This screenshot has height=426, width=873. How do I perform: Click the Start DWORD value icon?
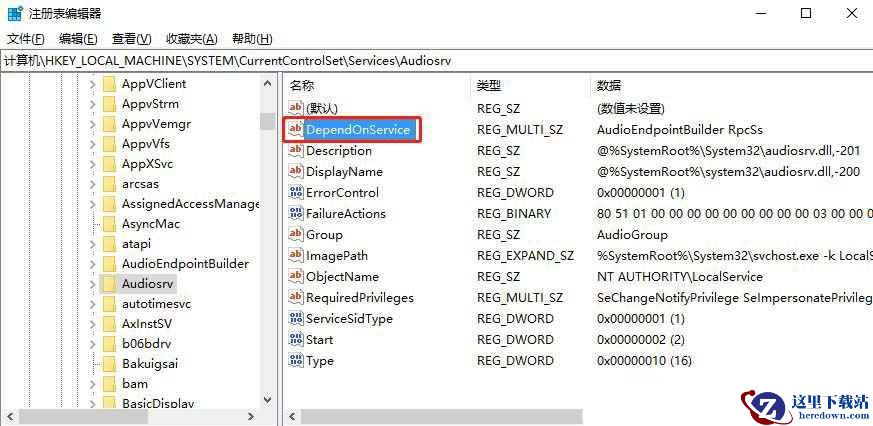[x=295, y=339]
